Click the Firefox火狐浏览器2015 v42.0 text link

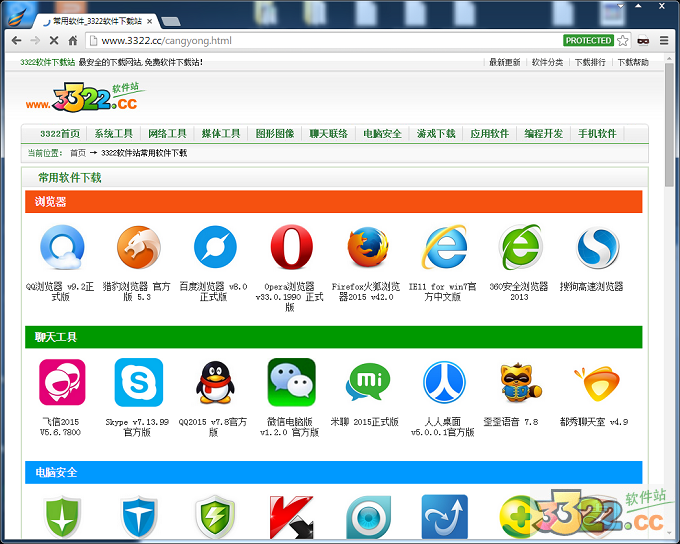[366, 292]
